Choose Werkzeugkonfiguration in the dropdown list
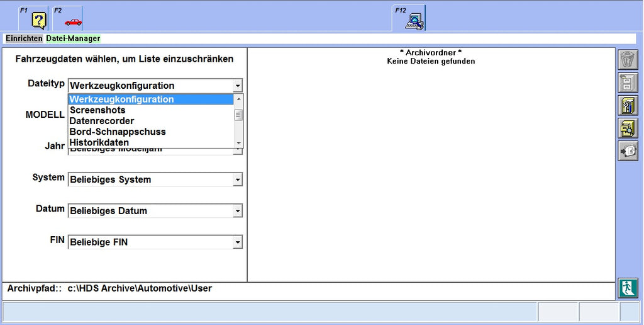 point(151,99)
